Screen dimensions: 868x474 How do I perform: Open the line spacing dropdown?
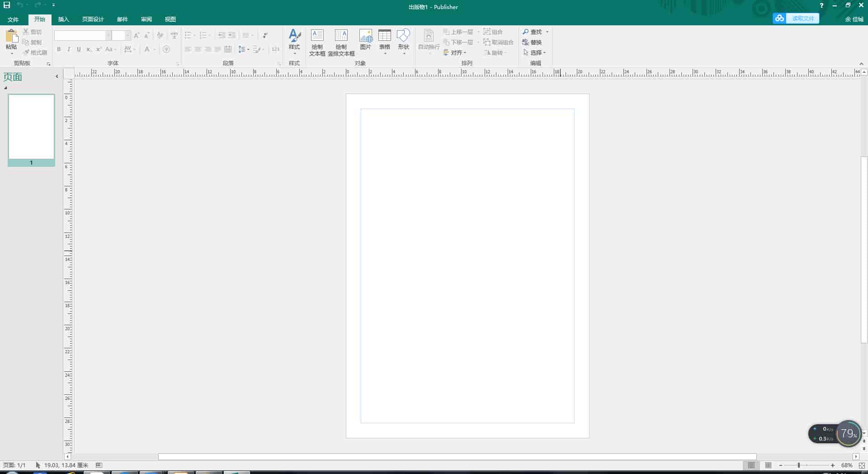(x=244, y=49)
